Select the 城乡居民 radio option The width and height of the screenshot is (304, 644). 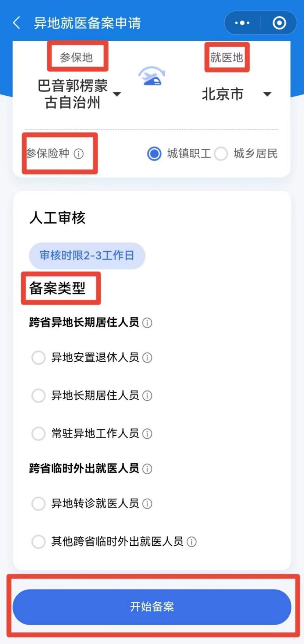tap(221, 153)
